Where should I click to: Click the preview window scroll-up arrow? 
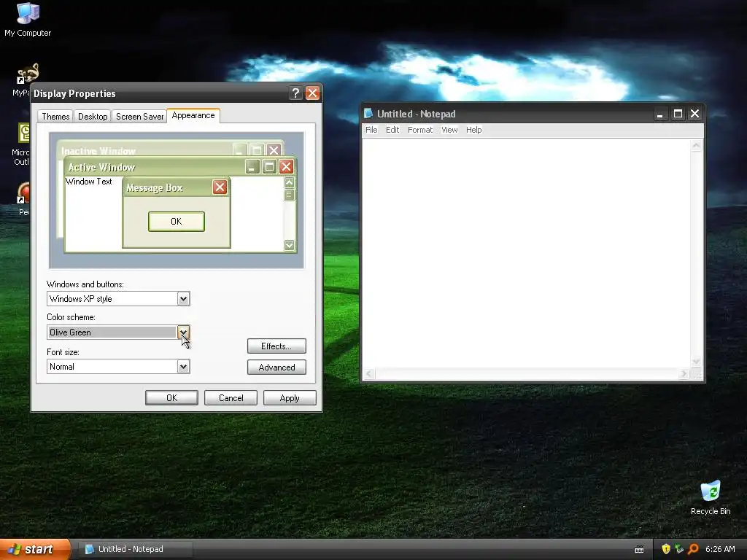(x=289, y=182)
